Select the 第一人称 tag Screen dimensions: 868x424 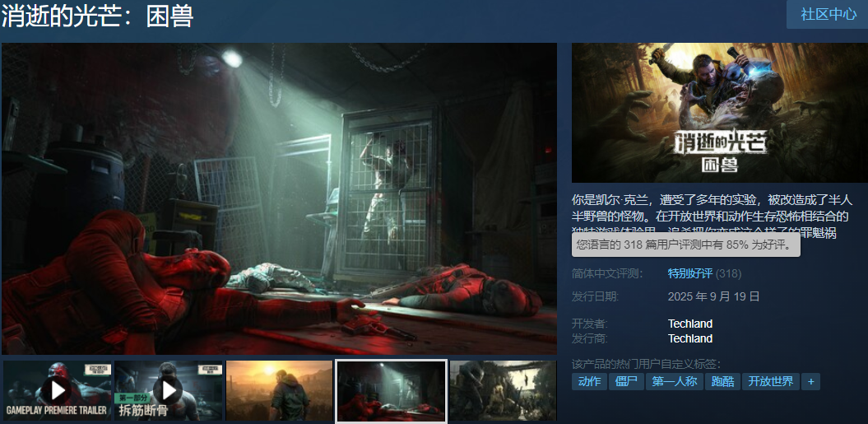coord(675,381)
